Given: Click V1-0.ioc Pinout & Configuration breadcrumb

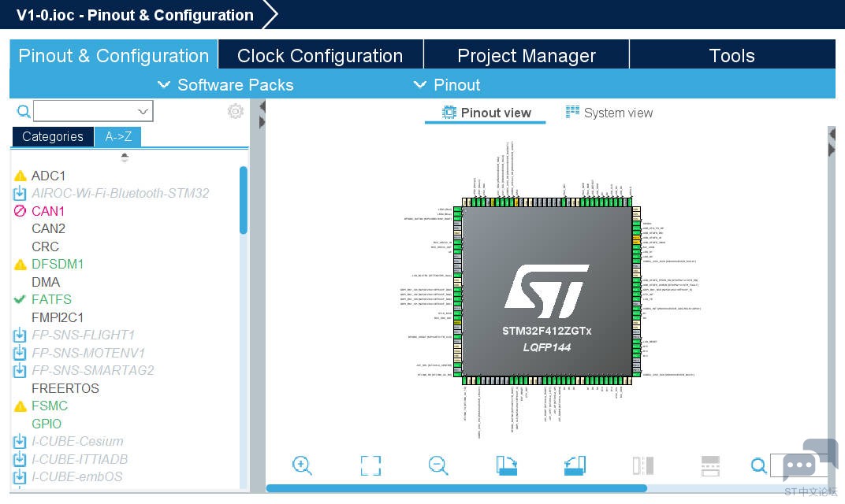Looking at the screenshot, I should click(x=135, y=15).
